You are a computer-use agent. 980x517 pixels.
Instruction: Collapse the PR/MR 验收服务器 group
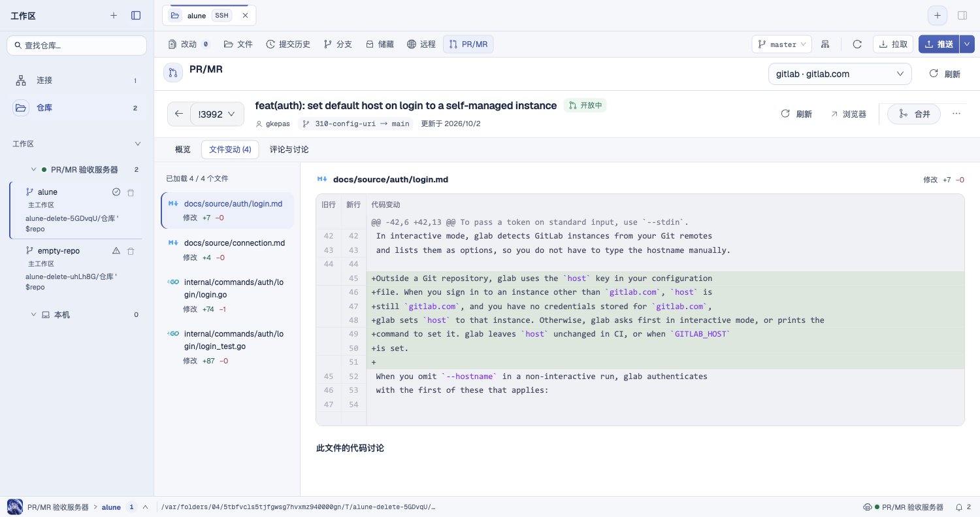pos(33,170)
